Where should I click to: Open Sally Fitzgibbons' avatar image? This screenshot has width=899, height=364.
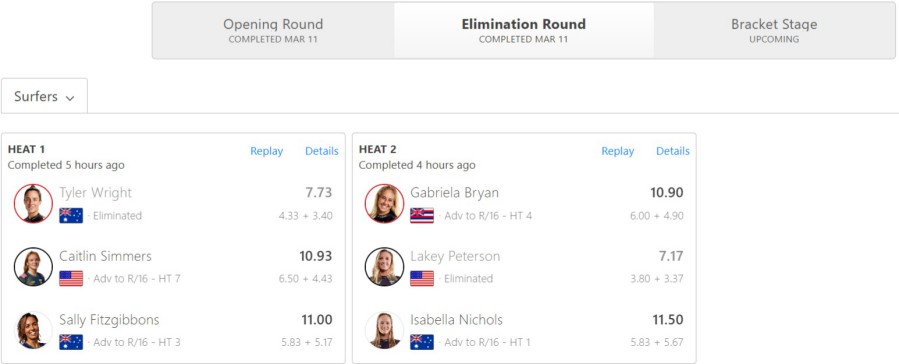(33, 330)
